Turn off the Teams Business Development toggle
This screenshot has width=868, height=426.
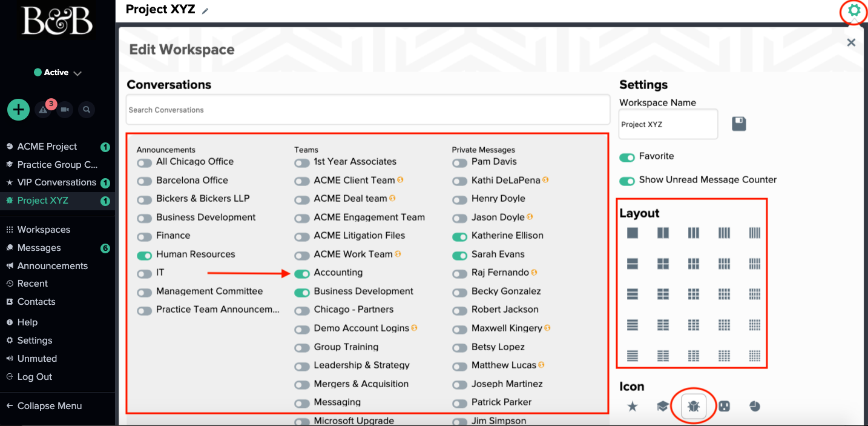click(x=302, y=293)
